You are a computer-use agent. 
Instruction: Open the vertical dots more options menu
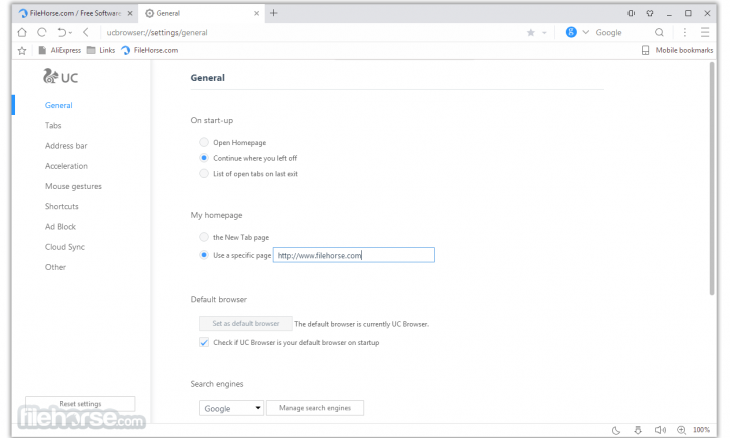(684, 32)
